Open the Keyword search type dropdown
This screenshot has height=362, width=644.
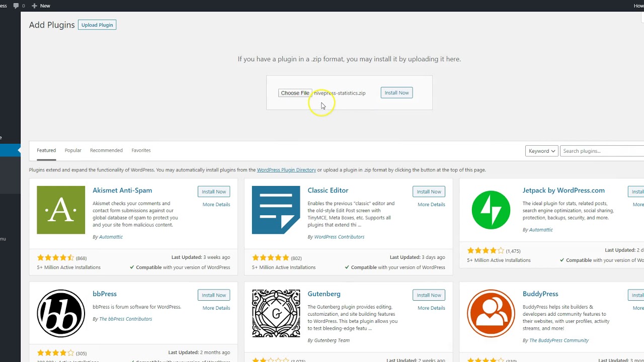(x=541, y=151)
